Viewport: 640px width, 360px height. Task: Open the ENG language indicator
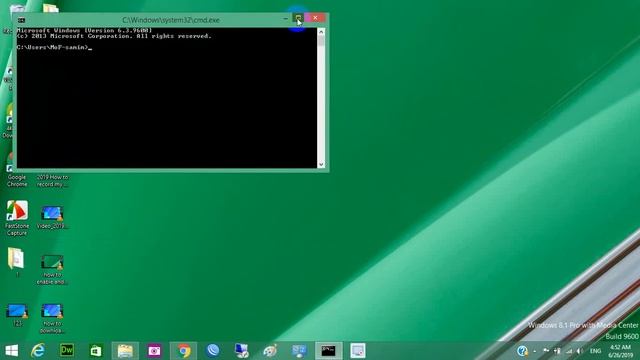(596, 351)
